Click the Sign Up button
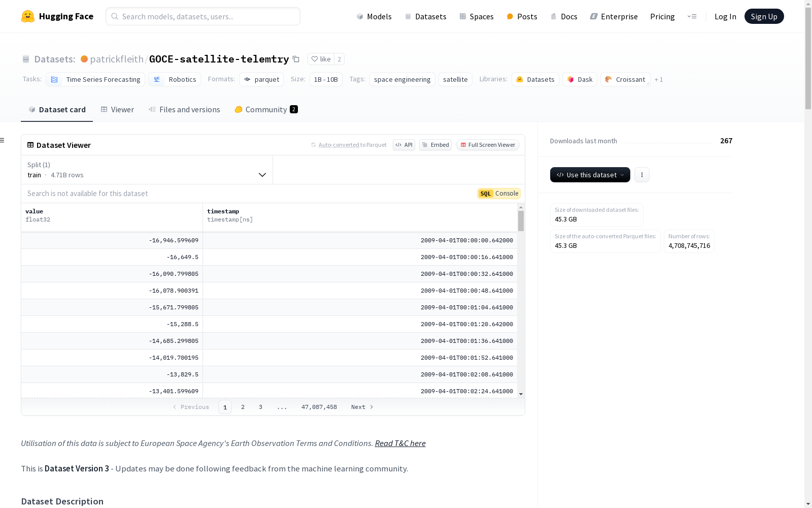This screenshot has height=508, width=812. coord(764,16)
